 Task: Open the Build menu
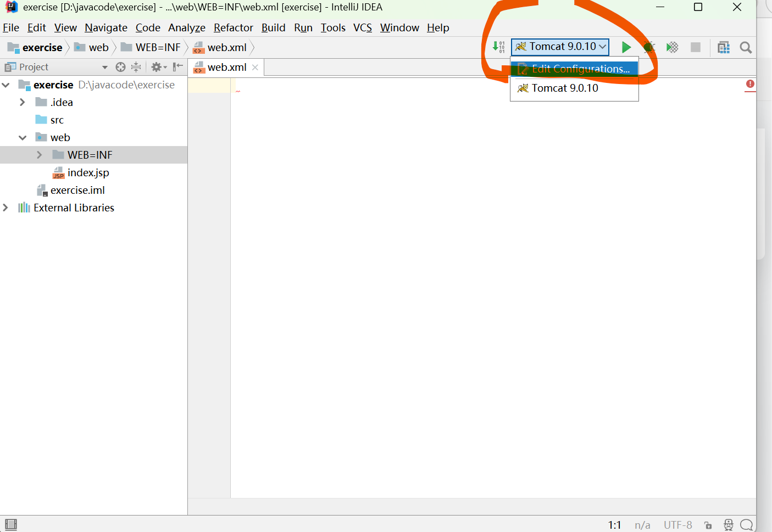point(273,27)
